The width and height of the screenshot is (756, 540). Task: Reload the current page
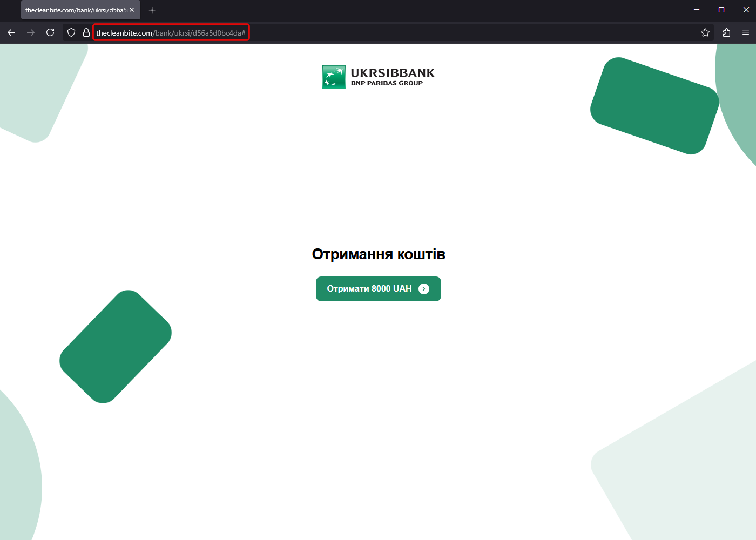click(50, 33)
